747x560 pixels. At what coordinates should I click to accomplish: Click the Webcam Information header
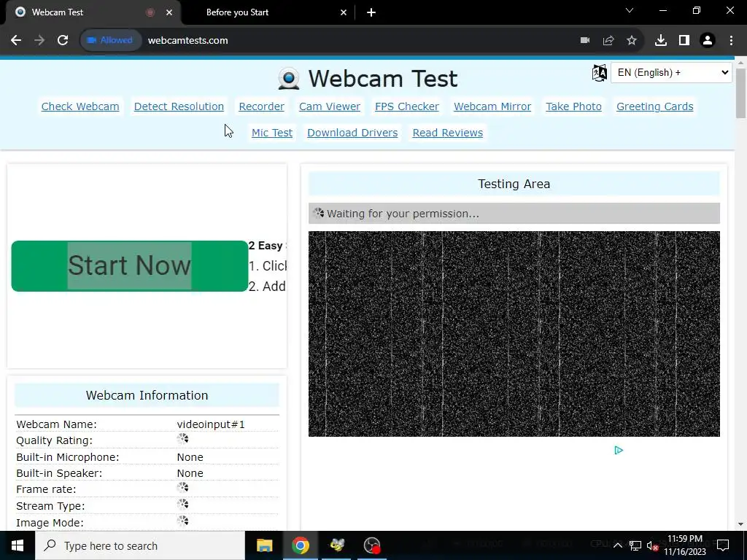click(147, 395)
